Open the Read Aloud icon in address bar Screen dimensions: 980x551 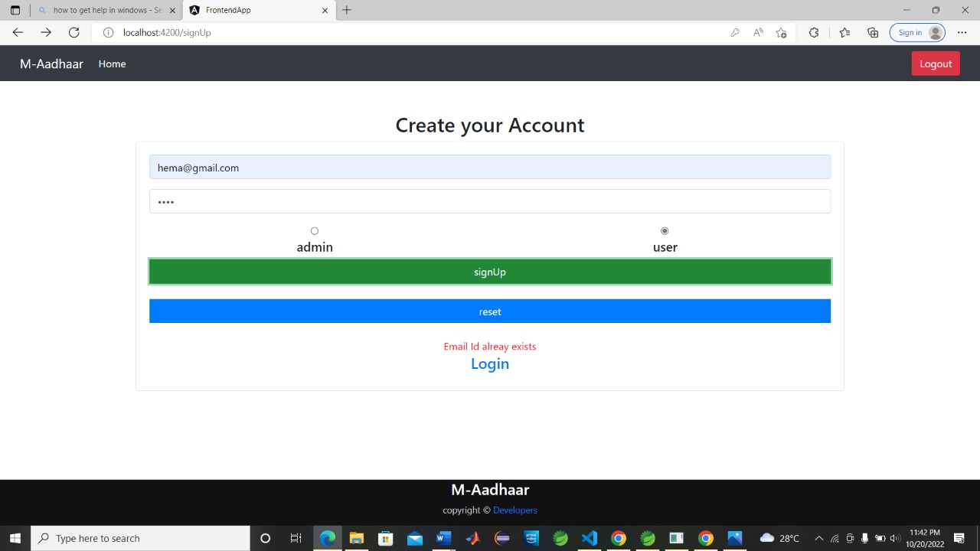758,32
